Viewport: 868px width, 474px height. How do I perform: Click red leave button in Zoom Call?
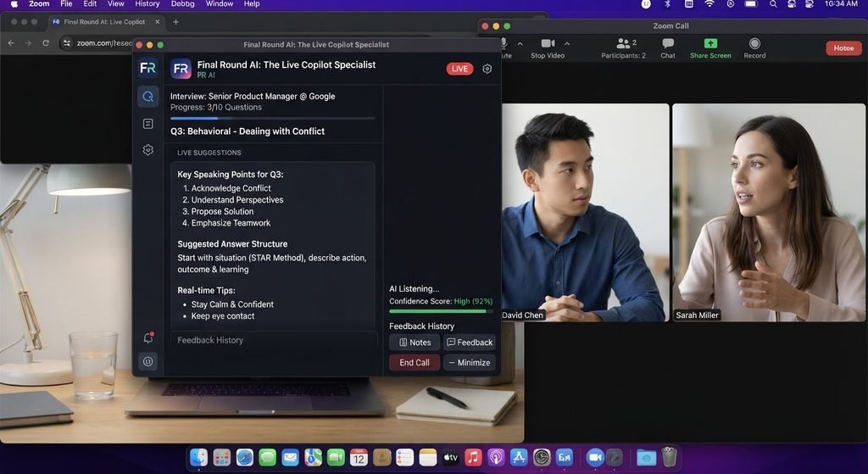pos(843,48)
